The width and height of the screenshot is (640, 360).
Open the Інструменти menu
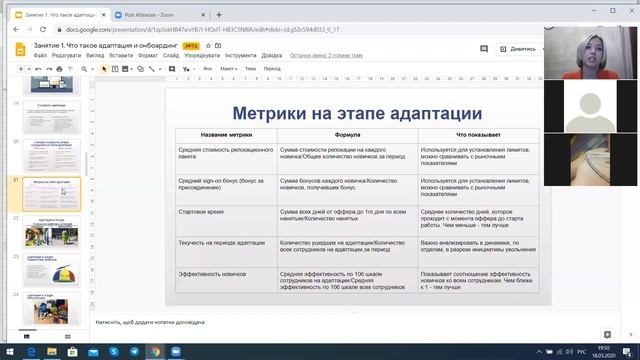pos(240,56)
